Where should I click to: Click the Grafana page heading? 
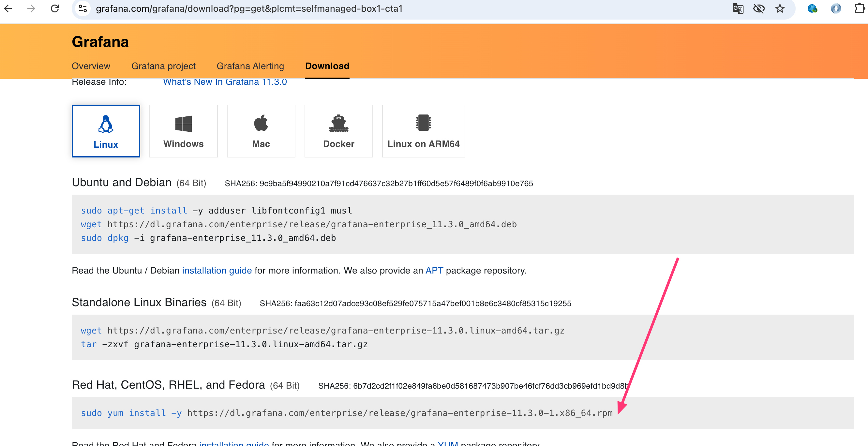pos(100,42)
